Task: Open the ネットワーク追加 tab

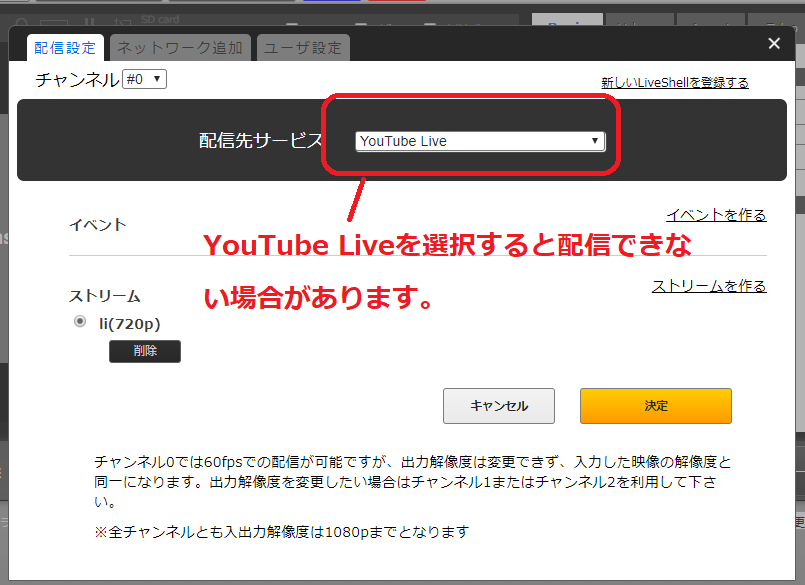Action: click(x=180, y=47)
